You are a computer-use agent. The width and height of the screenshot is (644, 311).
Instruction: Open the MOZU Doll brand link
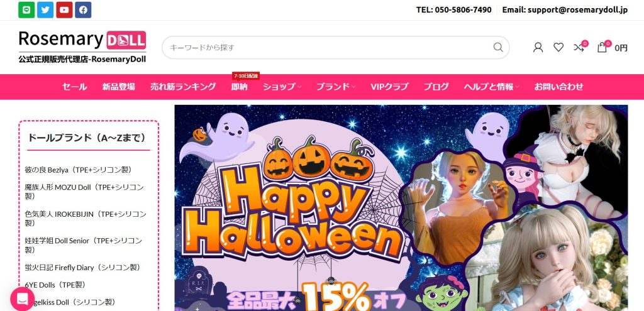pos(84,192)
